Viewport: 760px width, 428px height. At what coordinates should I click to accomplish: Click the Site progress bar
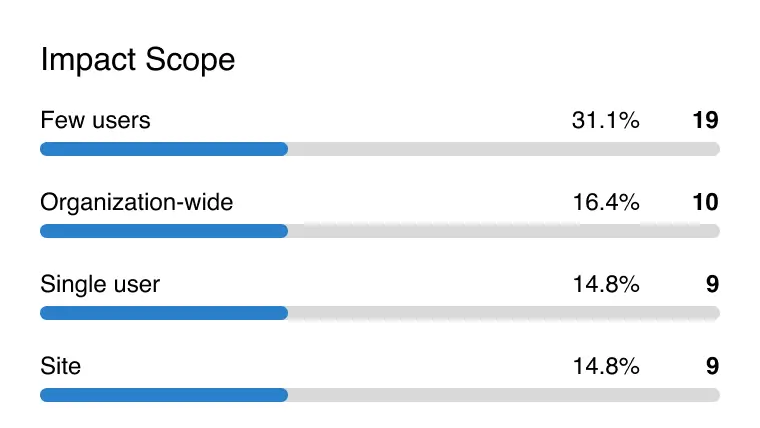pyautogui.click(x=379, y=395)
